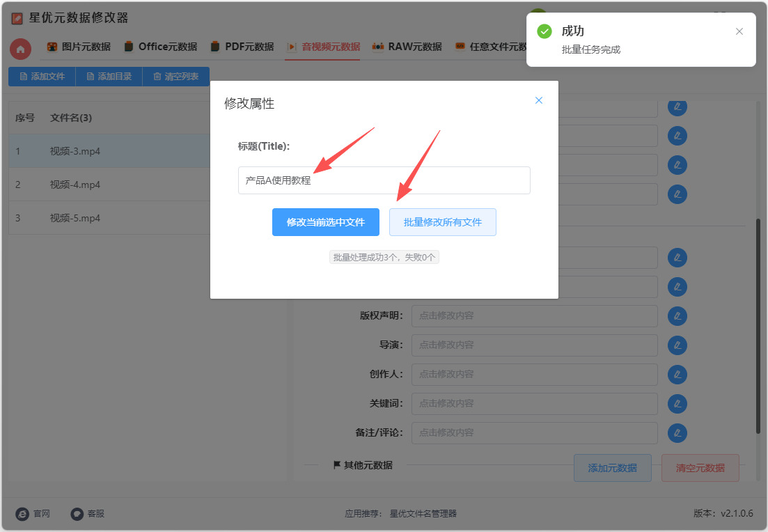Click the 清空元数据 button
768x532 pixels.
[700, 468]
